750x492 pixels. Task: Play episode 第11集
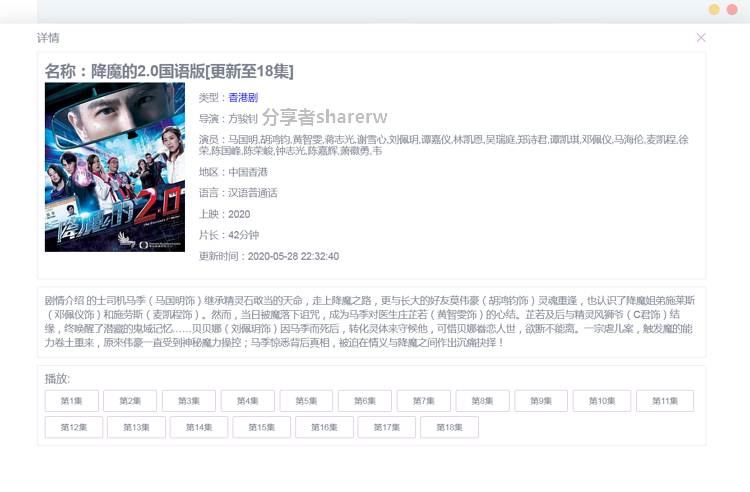click(x=665, y=401)
